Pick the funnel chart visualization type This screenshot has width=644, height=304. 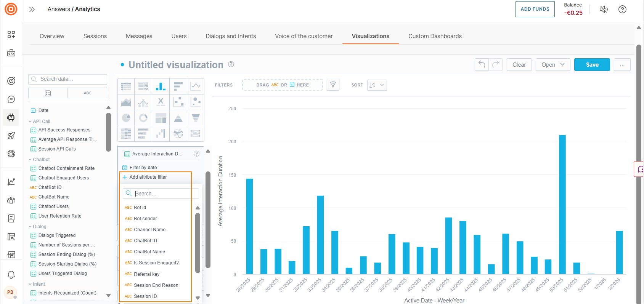tap(196, 118)
